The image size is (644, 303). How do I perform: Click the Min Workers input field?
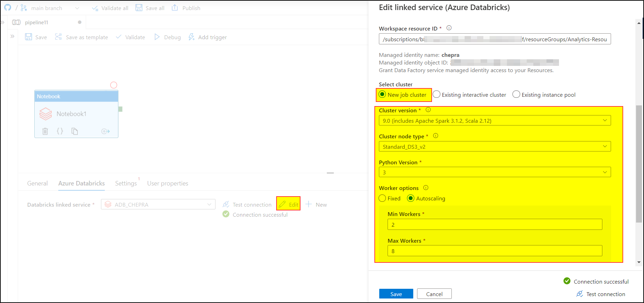(495, 225)
